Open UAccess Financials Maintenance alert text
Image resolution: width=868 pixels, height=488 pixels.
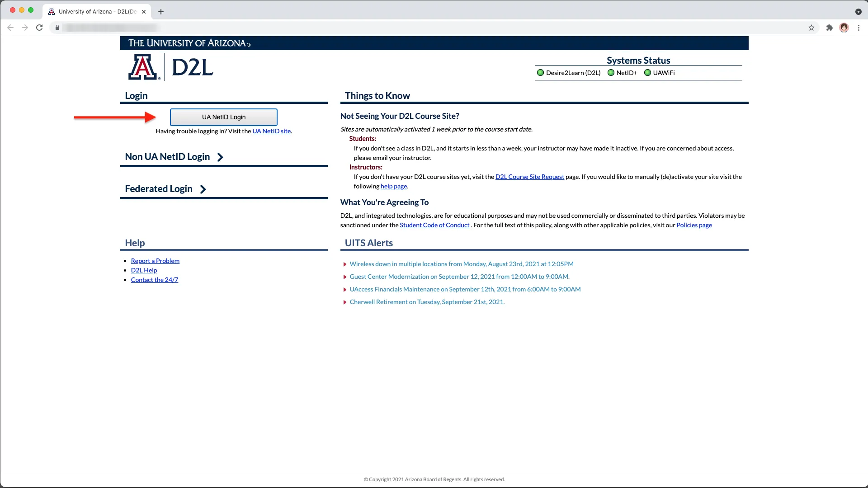coord(465,289)
